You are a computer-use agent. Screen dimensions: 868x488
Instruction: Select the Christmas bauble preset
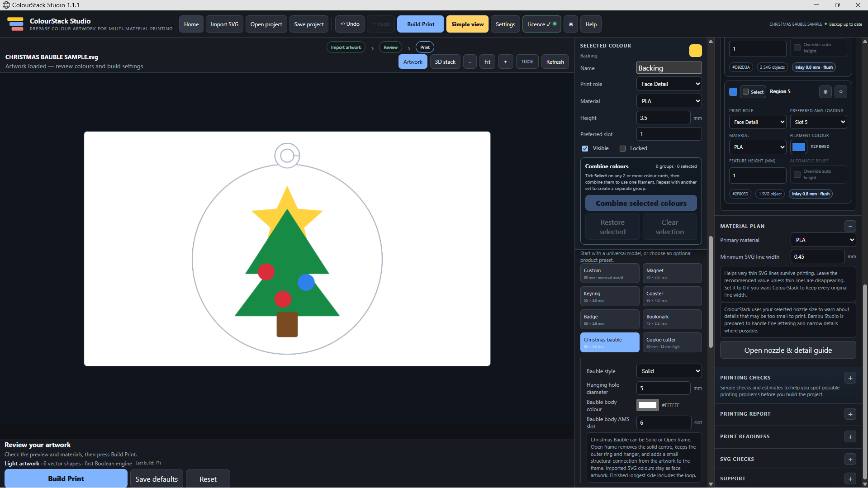coord(610,343)
